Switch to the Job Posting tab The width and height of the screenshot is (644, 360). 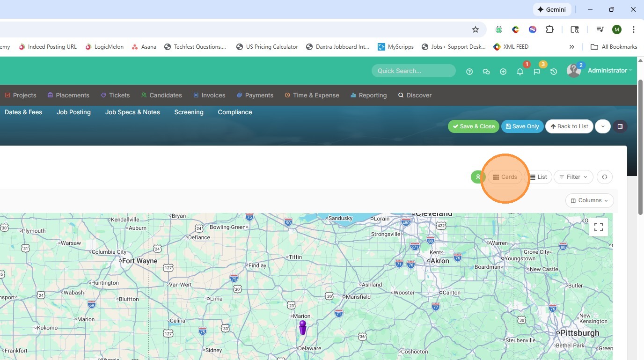click(x=73, y=112)
